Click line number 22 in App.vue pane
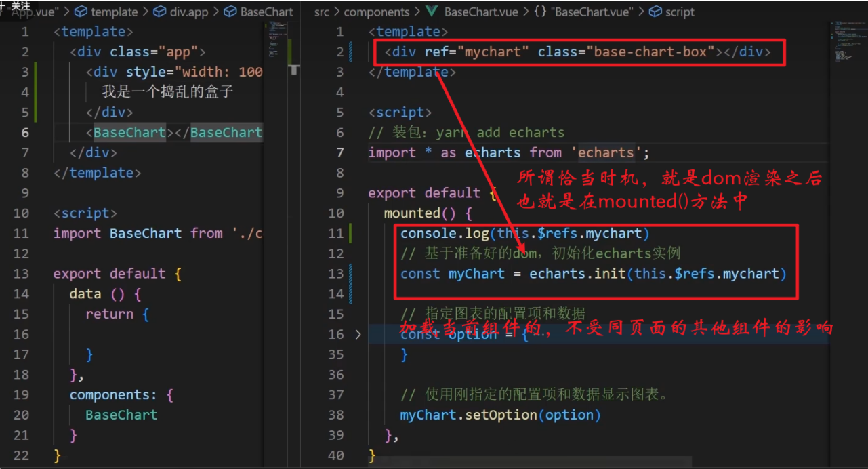 click(x=21, y=455)
